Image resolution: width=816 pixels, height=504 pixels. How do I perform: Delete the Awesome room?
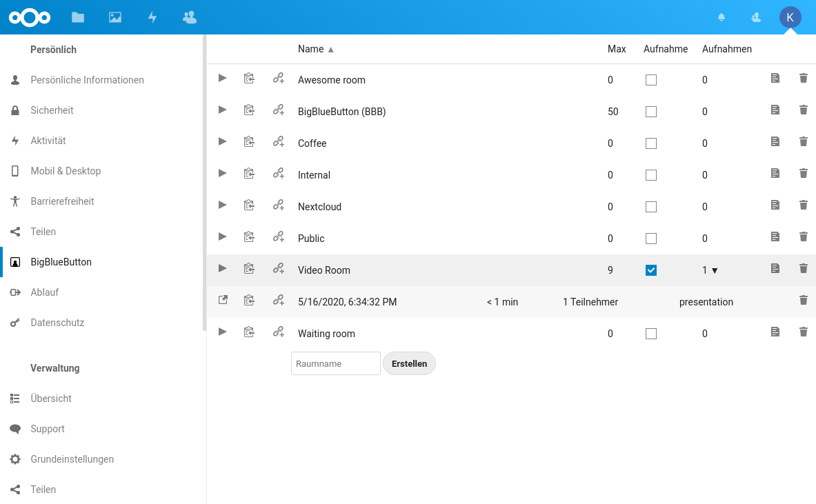tap(804, 78)
